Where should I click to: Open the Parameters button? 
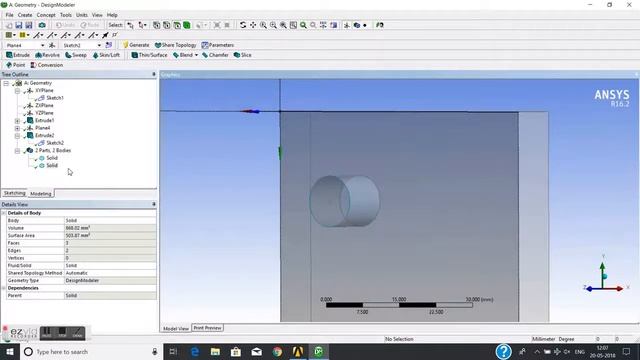[x=218, y=45]
